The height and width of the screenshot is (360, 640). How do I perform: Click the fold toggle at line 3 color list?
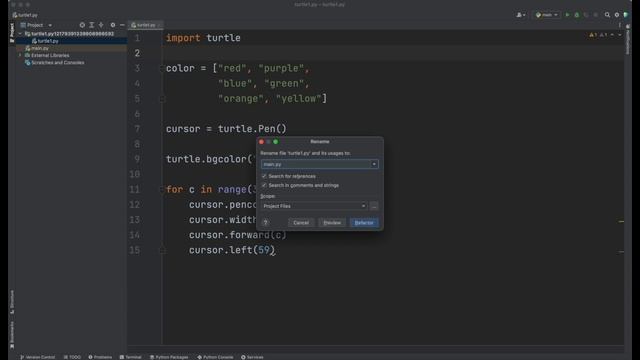pyautogui.click(x=162, y=69)
